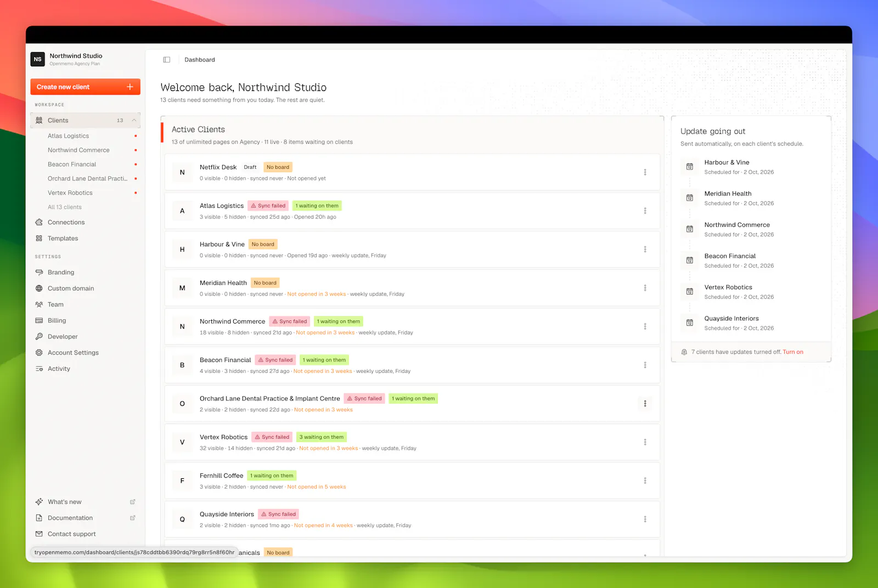Click the Draft label on Netflix Desk
This screenshot has width=878, height=588.
[250, 167]
